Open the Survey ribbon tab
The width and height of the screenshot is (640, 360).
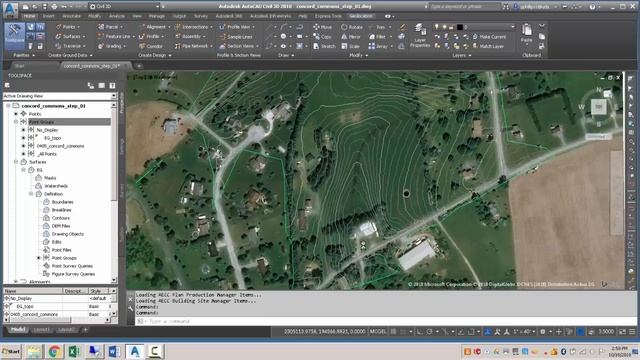coord(201,16)
